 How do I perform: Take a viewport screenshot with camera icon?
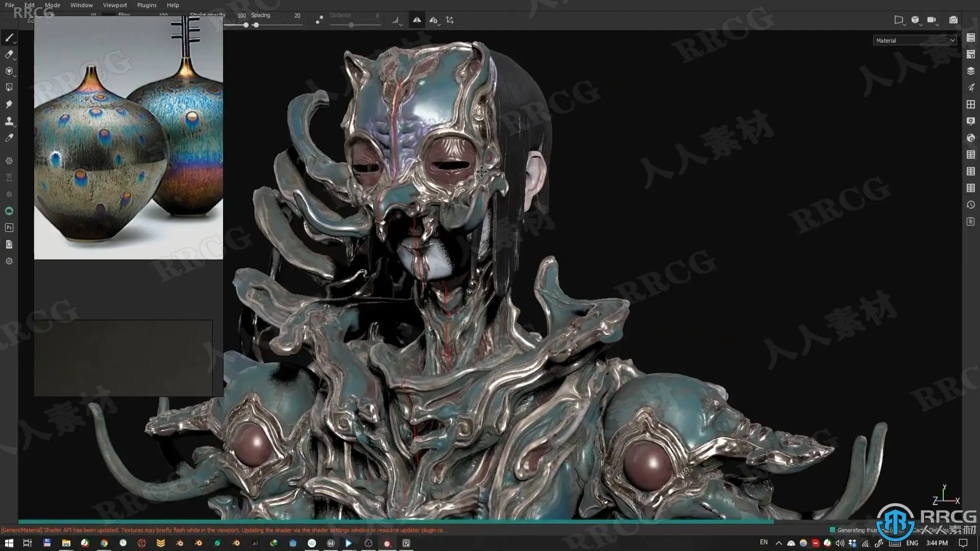(953, 20)
